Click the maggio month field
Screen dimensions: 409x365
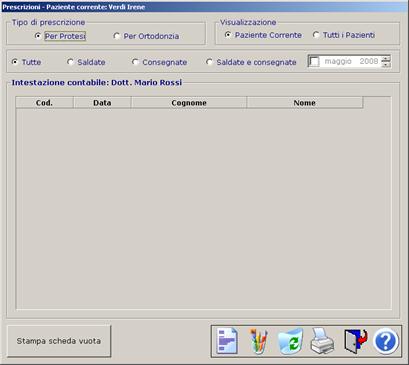tap(338, 61)
